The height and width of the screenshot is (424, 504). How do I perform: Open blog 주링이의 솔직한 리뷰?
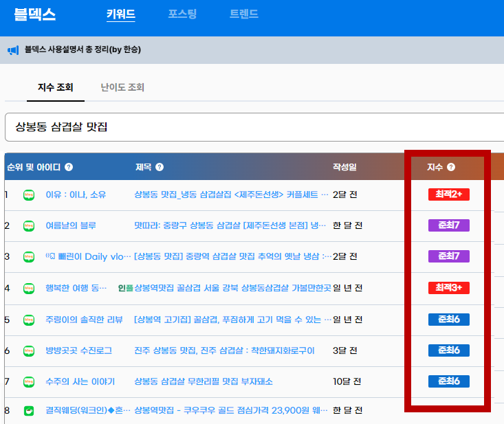(x=84, y=320)
